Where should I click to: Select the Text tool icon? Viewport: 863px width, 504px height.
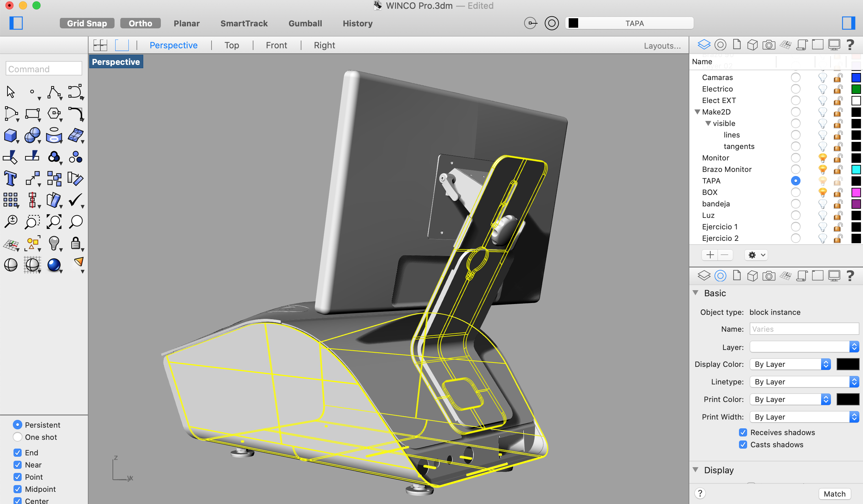(10, 178)
